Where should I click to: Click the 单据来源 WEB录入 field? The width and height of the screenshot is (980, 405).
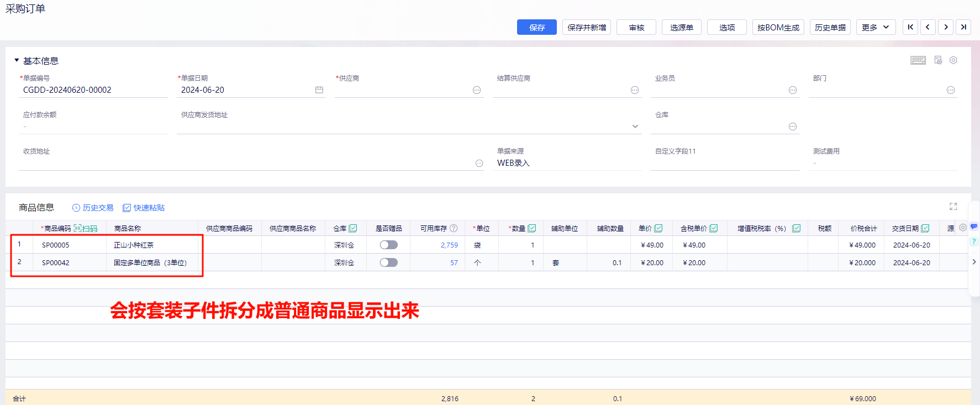(x=567, y=163)
